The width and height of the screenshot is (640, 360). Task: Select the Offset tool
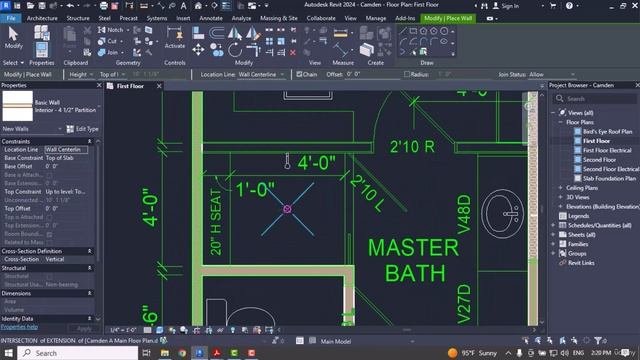coord(216,32)
